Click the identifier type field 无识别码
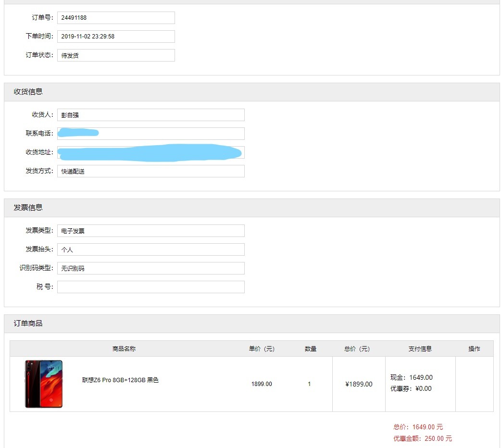Viewport: 501px width, 448px height. [x=151, y=268]
